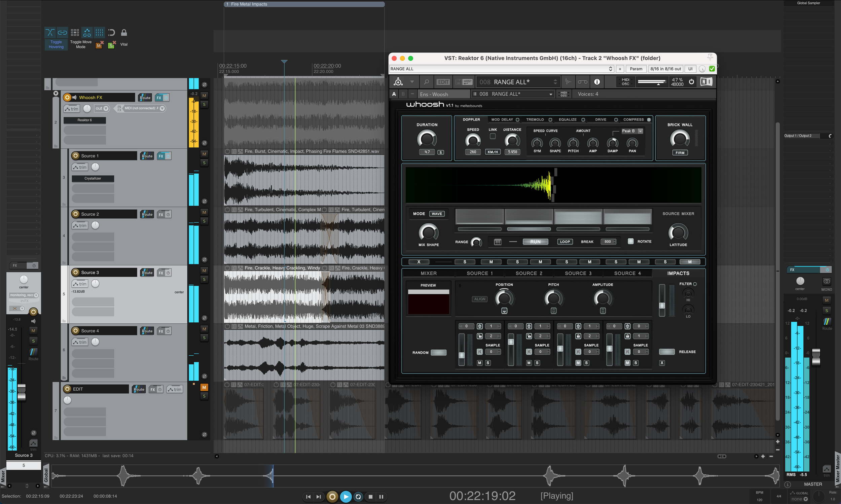Click the RUN button
This screenshot has width=841, height=504.
[535, 242]
